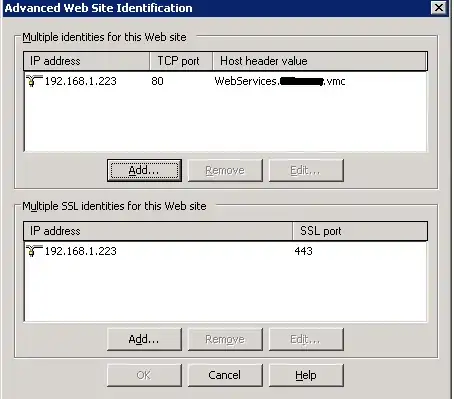Click the SSL port column header
Screen dimensions: 454x399
pos(360,231)
